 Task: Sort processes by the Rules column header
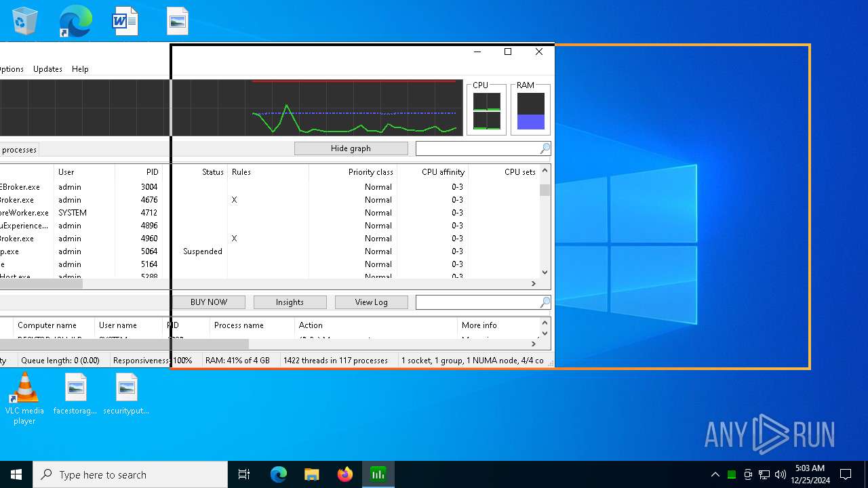(x=268, y=172)
